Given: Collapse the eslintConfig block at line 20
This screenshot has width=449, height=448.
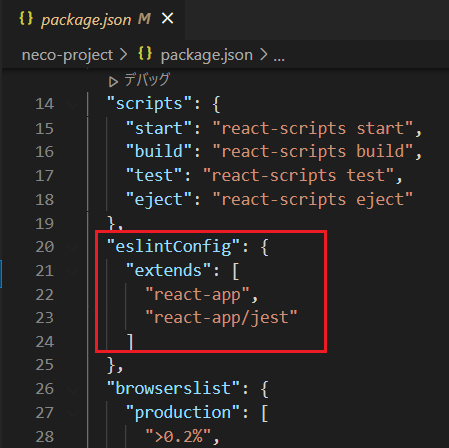Looking at the screenshot, I should pyautogui.click(x=72, y=247).
